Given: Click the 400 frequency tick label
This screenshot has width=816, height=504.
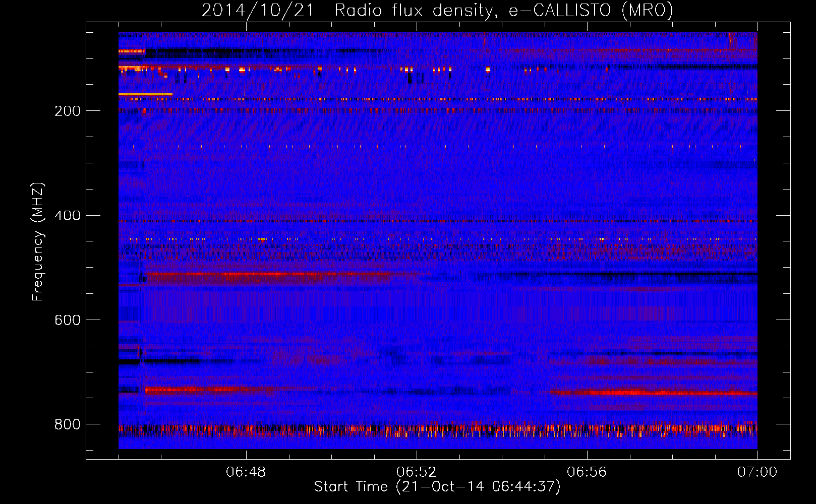Looking at the screenshot, I should pos(68,216).
